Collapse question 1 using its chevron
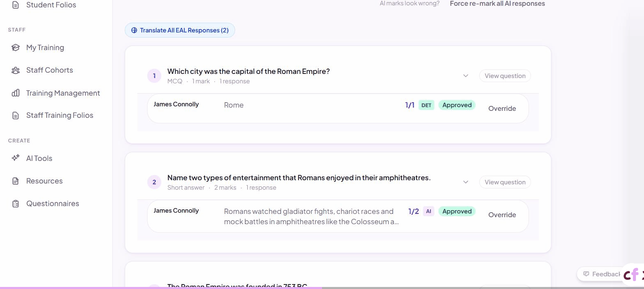This screenshot has height=289, width=644. point(466,76)
